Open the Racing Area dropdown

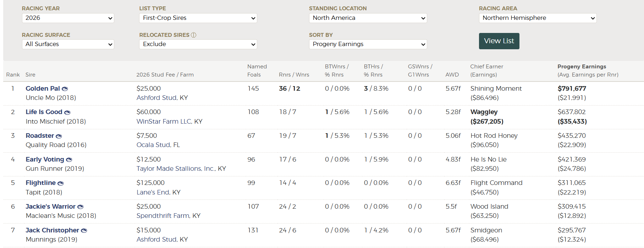[538, 18]
